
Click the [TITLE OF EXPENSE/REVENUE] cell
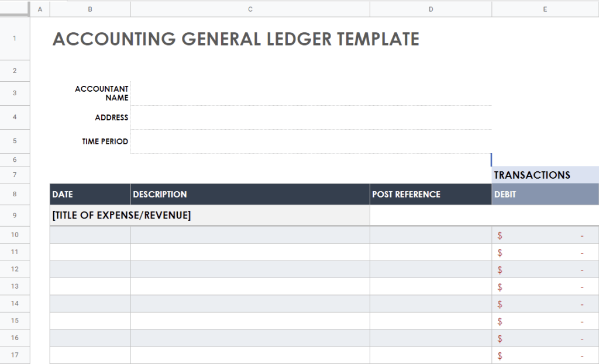point(210,216)
